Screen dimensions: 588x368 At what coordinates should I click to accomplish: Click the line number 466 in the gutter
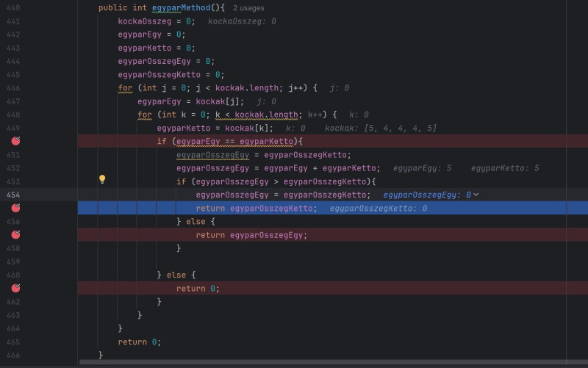[x=13, y=356]
